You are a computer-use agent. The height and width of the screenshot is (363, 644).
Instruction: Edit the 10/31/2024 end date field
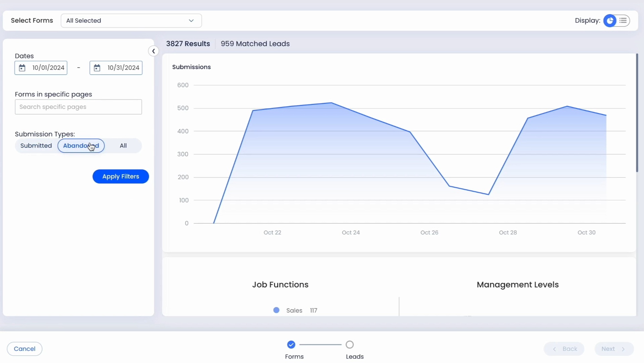pos(116,68)
